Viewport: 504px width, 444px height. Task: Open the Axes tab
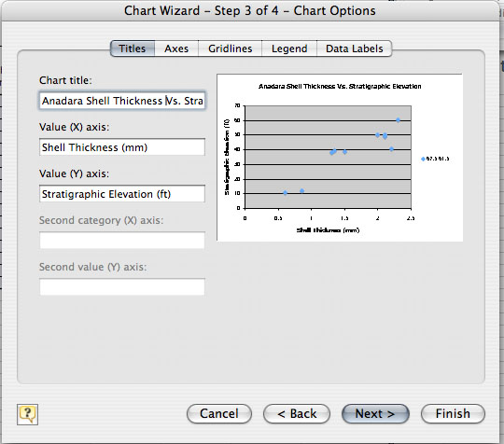tap(176, 49)
